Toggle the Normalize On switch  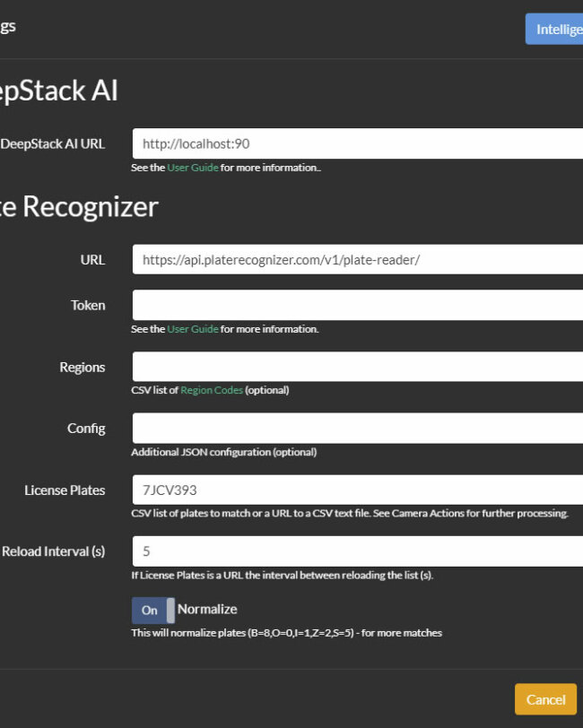point(153,610)
